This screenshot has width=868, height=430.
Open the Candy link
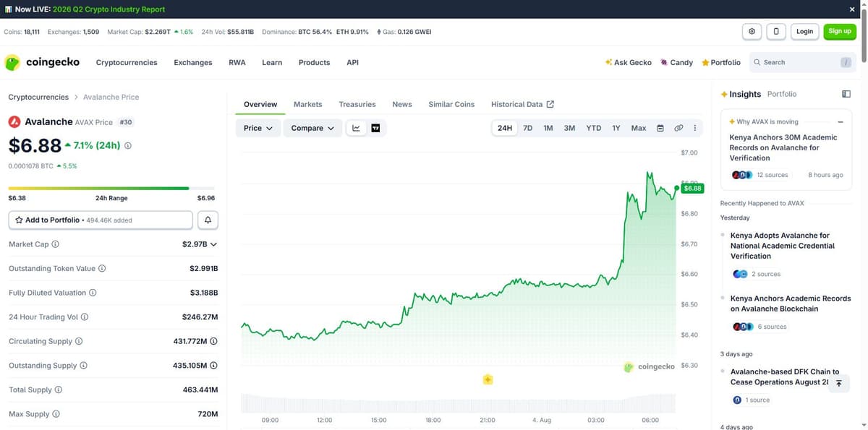(x=677, y=62)
